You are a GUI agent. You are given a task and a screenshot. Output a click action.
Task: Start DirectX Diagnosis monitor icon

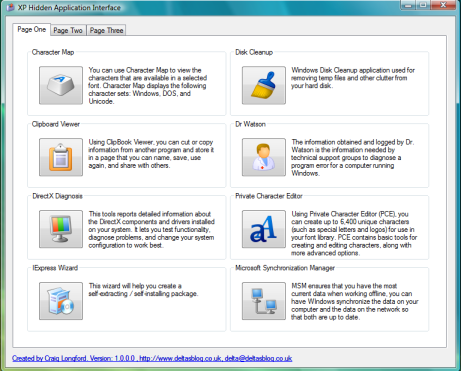61,229
